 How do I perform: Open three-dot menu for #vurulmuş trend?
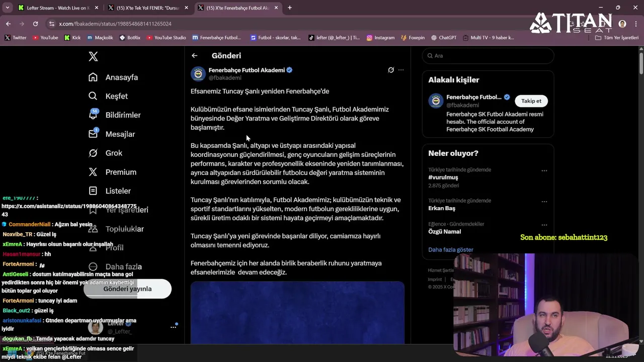pyautogui.click(x=544, y=170)
